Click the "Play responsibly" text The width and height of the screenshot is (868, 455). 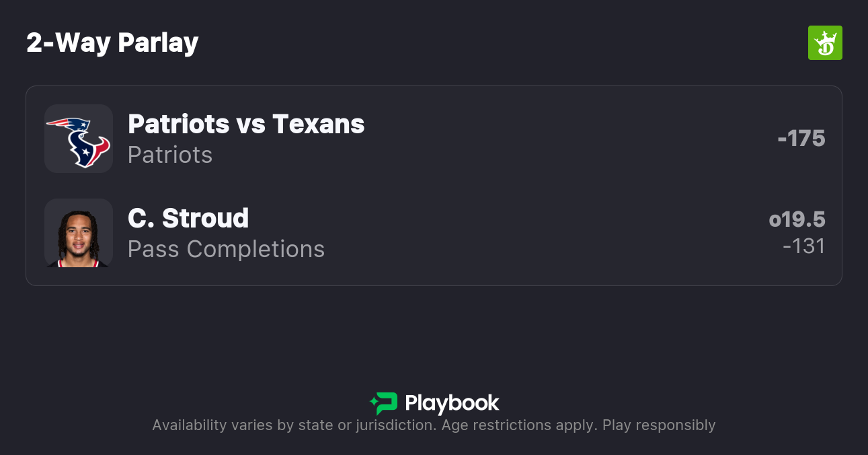(659, 425)
